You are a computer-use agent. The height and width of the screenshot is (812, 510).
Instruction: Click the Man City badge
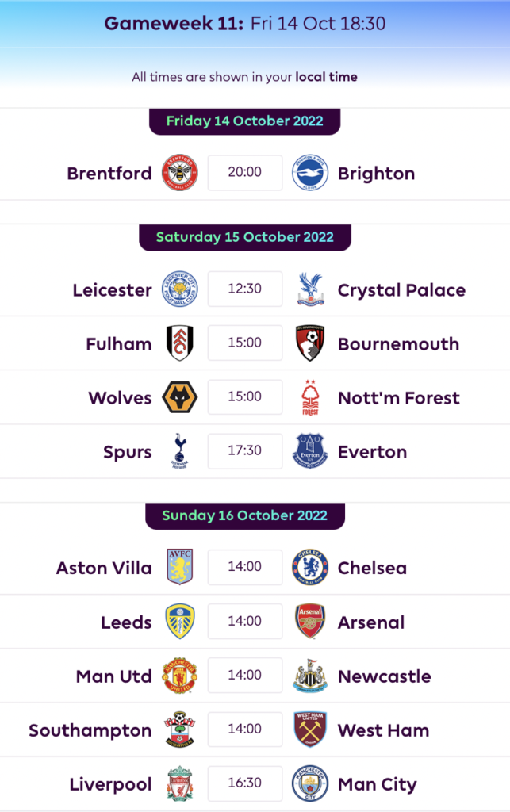click(309, 783)
